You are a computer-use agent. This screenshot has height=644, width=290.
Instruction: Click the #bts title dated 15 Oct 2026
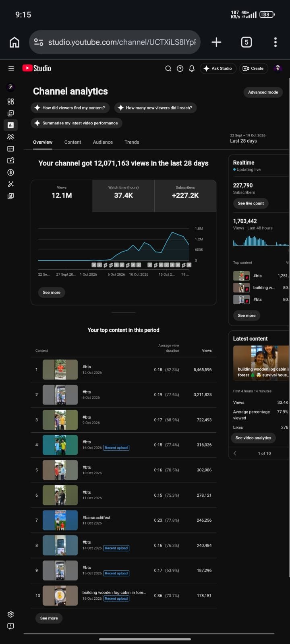tap(87, 568)
